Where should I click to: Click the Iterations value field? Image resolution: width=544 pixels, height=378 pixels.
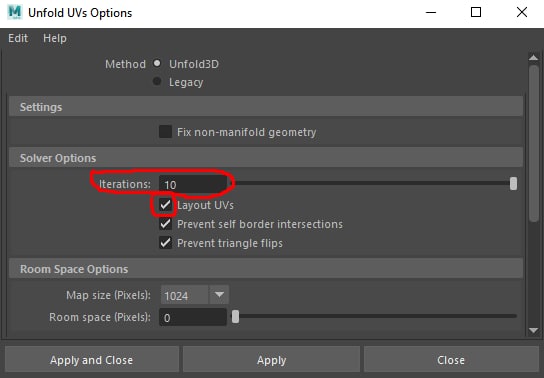tap(193, 184)
